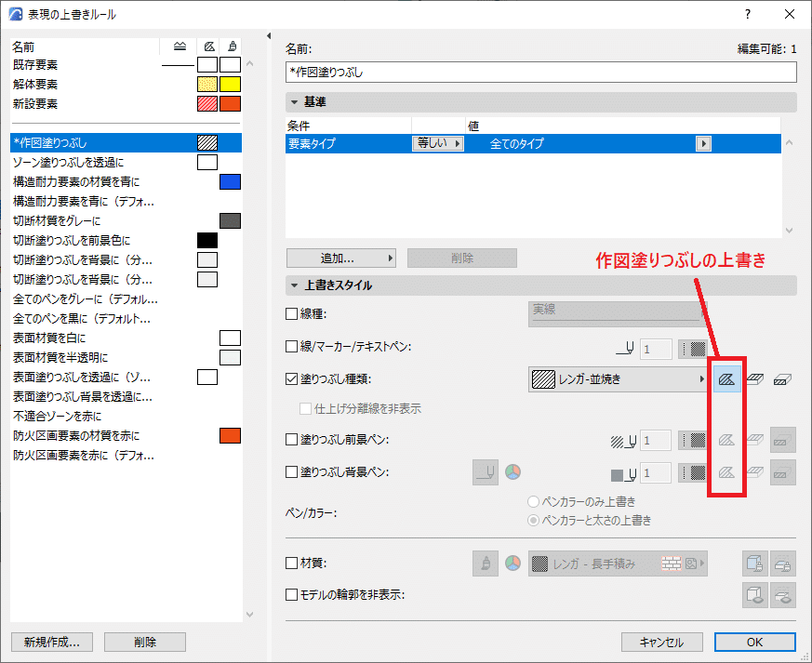
Task: Click pen number field in 塗りつぶし前景ペン row
Action: tap(656, 441)
